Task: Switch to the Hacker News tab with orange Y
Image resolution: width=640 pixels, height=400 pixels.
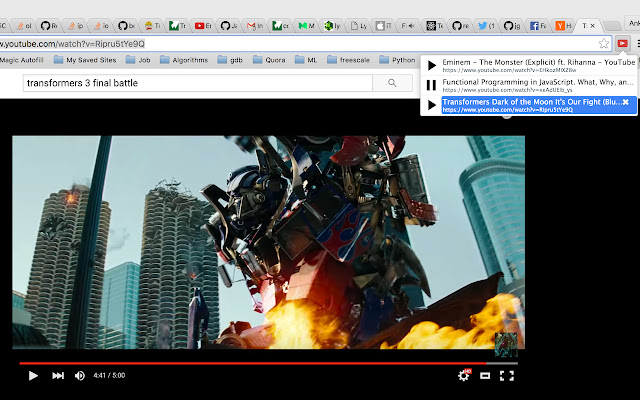Action: (x=563, y=26)
